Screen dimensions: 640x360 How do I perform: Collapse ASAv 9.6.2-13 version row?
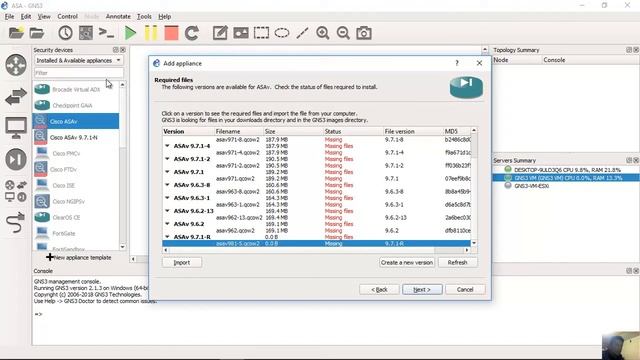(167, 211)
